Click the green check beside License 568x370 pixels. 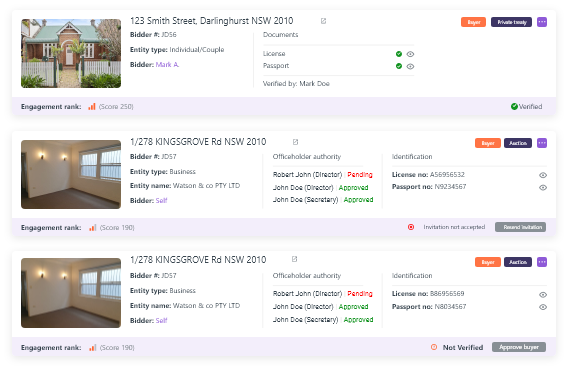pyautogui.click(x=399, y=54)
